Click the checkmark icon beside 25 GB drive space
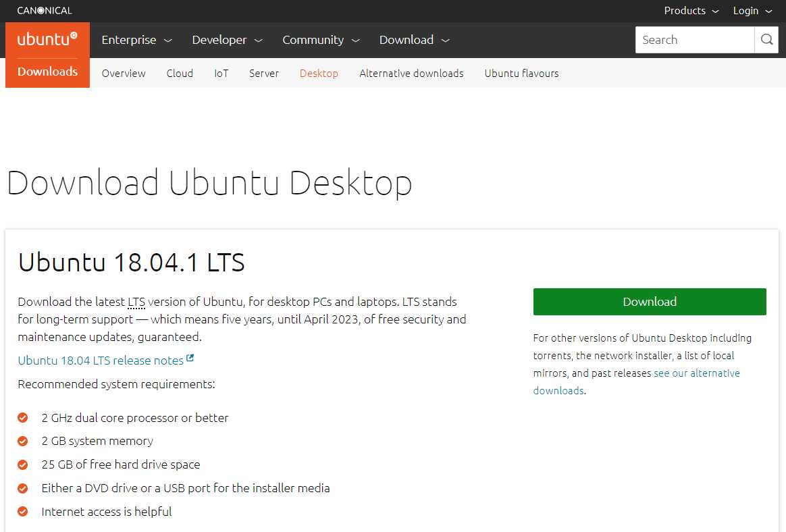 pos(22,464)
